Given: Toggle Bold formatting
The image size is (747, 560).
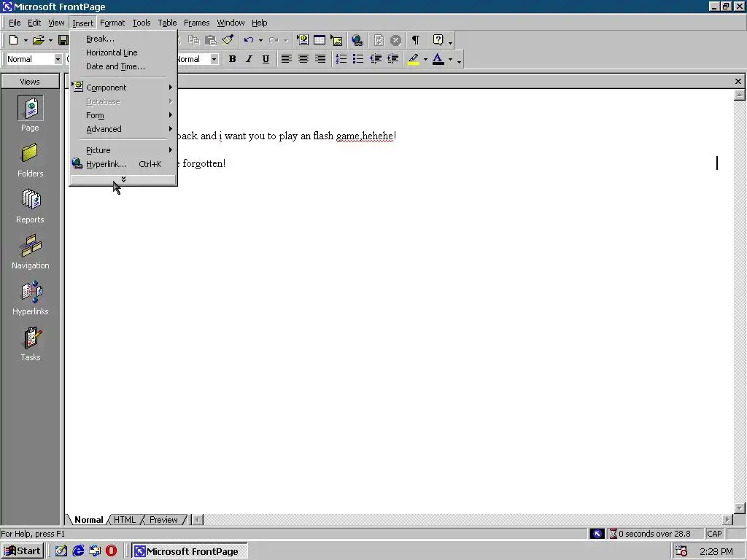Looking at the screenshot, I should point(233,59).
